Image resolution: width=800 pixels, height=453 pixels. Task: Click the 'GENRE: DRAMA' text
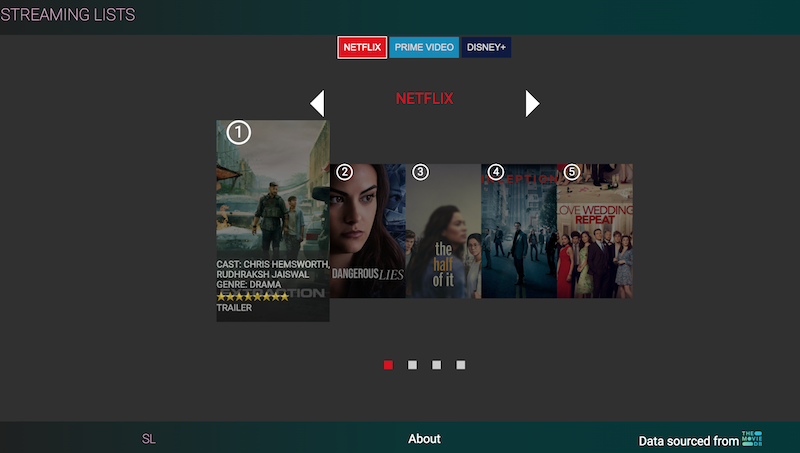pyautogui.click(x=248, y=284)
